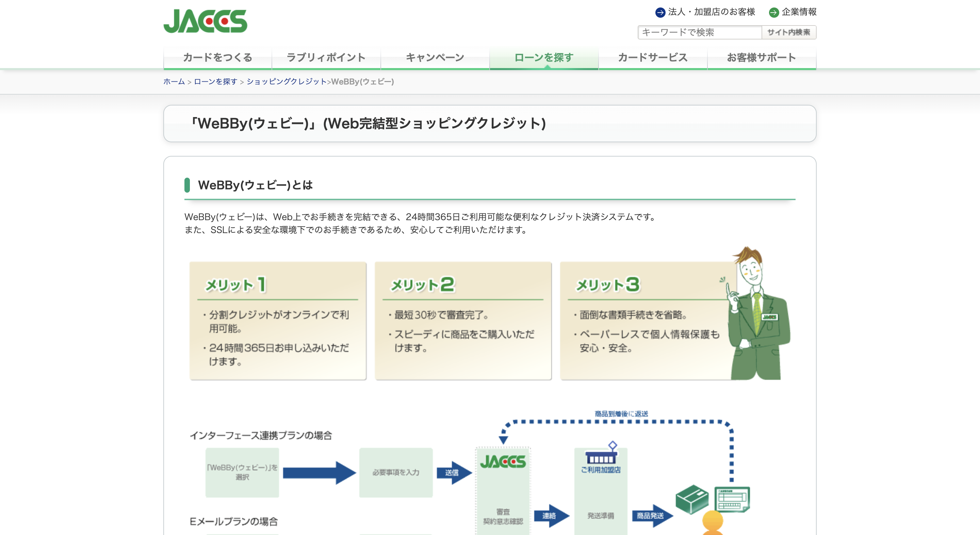Viewport: 980px width, 535px height.
Task: Click the ショッピングクレジット breadcrumb link
Action: (287, 81)
